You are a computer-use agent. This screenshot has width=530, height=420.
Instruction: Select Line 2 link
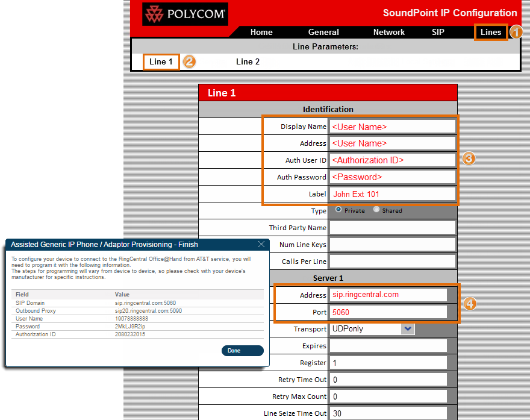(x=248, y=61)
